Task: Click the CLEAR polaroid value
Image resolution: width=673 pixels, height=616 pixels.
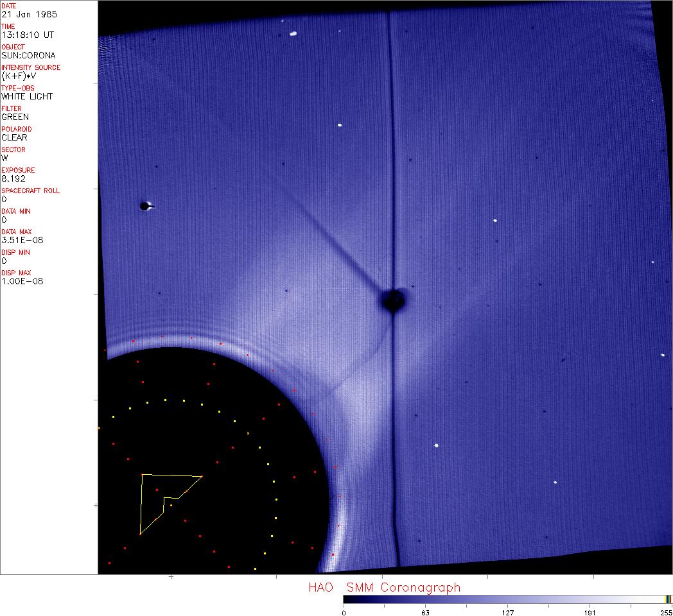Action: [15, 137]
